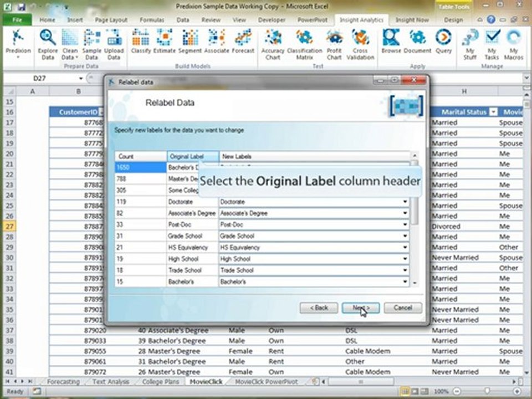
Task: Open the Doctorate new label dropdown
Action: (405, 202)
